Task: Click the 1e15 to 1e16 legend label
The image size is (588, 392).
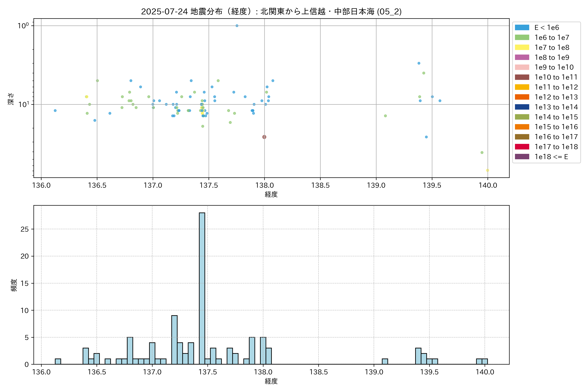Action: click(x=556, y=127)
